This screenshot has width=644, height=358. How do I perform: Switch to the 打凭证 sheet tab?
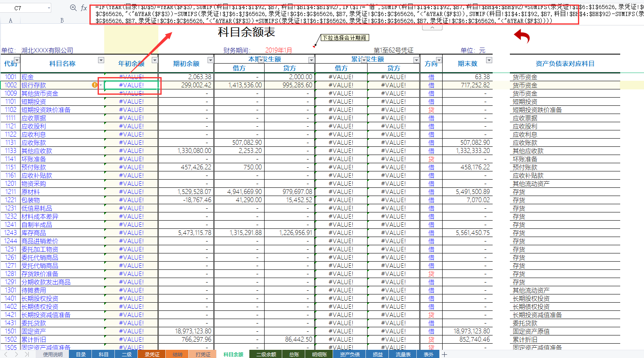[203, 354]
